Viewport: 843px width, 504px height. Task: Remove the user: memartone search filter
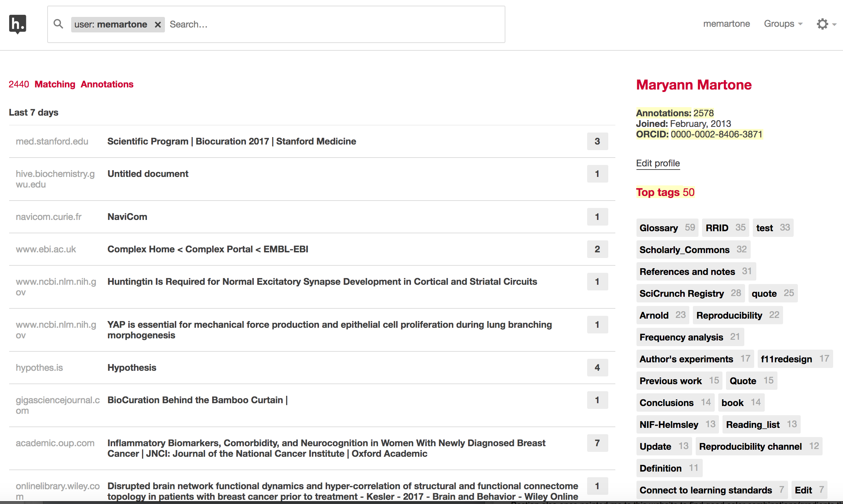click(158, 25)
